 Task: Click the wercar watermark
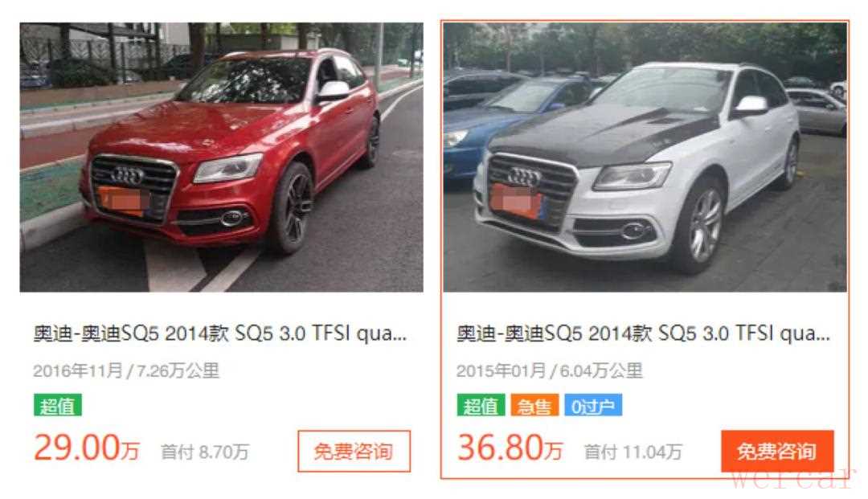(x=792, y=479)
